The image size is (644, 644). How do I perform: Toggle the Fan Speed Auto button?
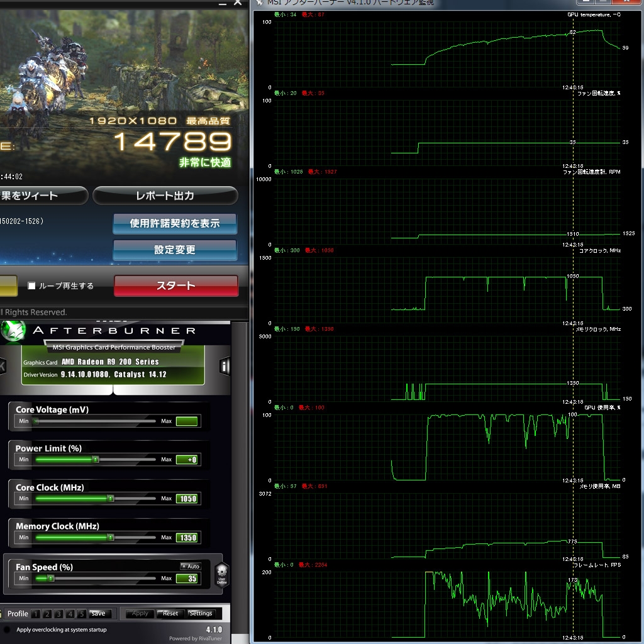click(191, 567)
